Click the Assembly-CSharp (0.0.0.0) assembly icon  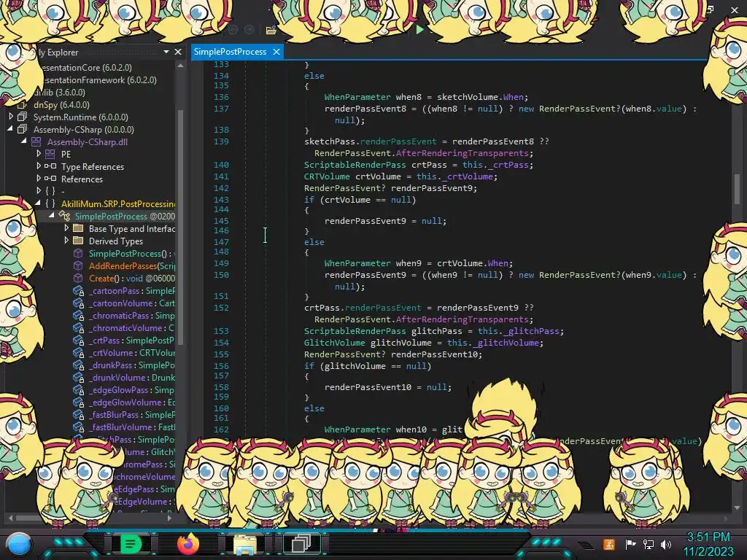[22, 129]
